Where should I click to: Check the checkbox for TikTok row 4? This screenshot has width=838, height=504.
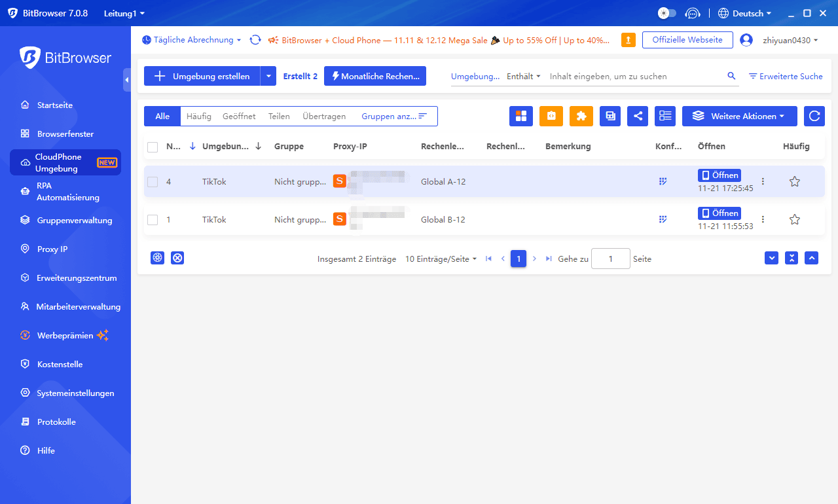point(153,182)
